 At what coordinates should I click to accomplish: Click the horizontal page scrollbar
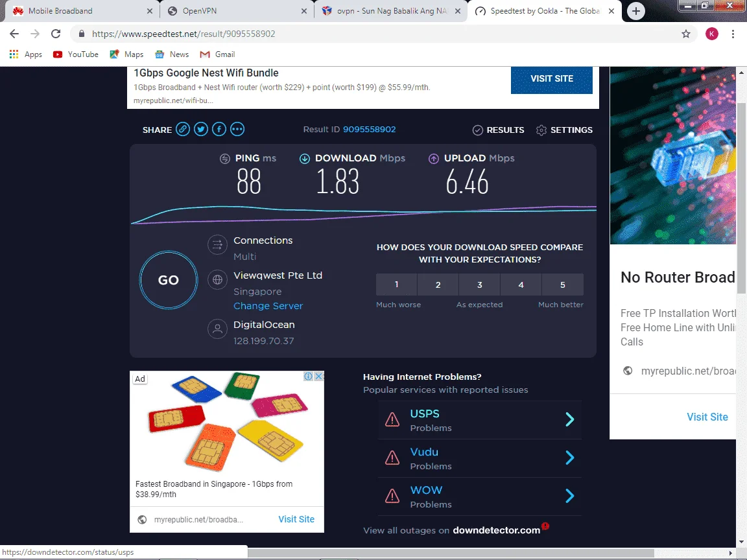click(451, 553)
